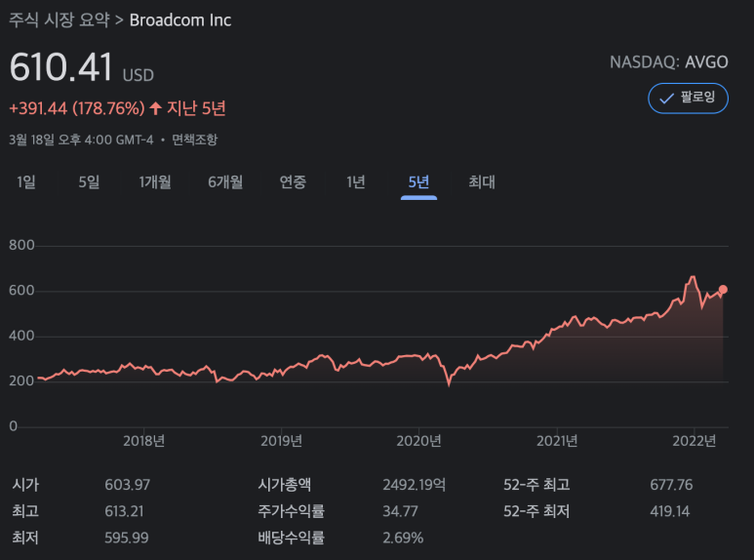The height and width of the screenshot is (560, 754).
Task: Click the 600 y-axis label
Action: (21, 290)
